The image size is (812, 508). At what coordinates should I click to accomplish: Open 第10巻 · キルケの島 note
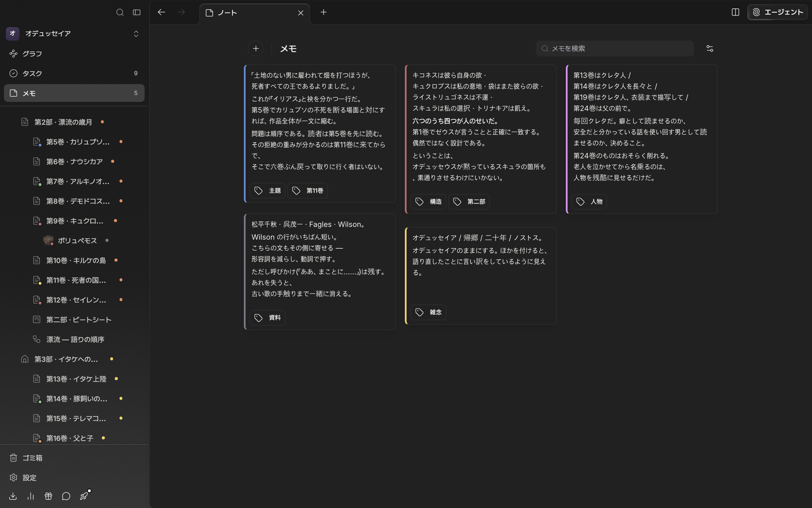pos(76,260)
